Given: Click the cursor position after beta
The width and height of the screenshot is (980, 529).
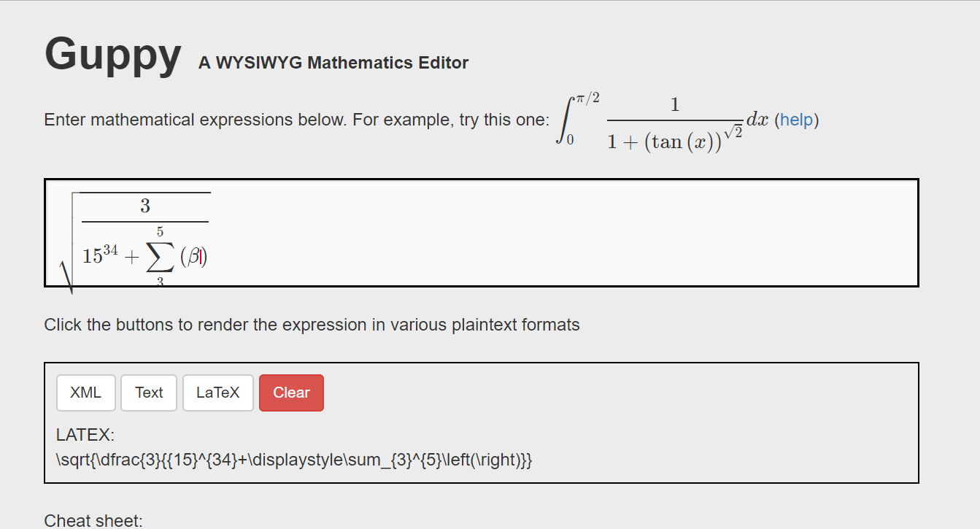Looking at the screenshot, I should click(201, 256).
